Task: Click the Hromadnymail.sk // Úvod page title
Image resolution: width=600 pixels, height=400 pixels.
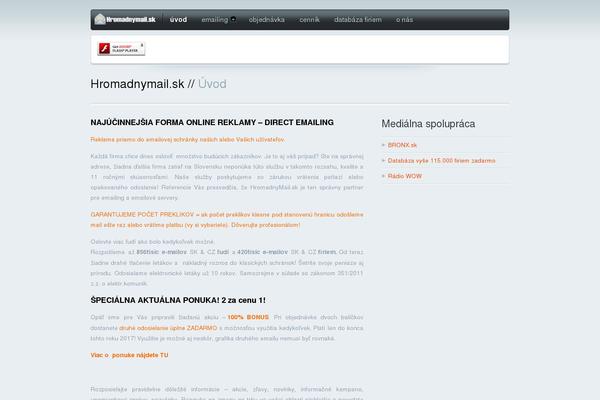Action: point(158,84)
